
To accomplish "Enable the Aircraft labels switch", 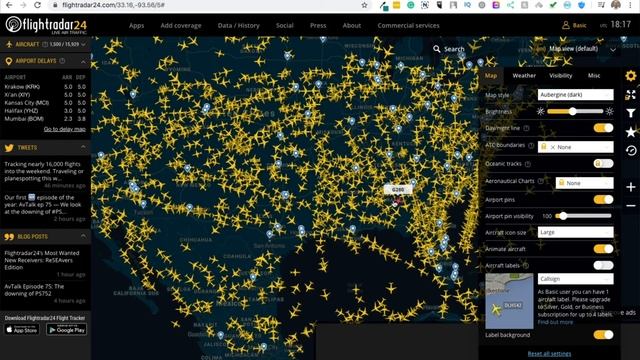I will pos(603,266).
